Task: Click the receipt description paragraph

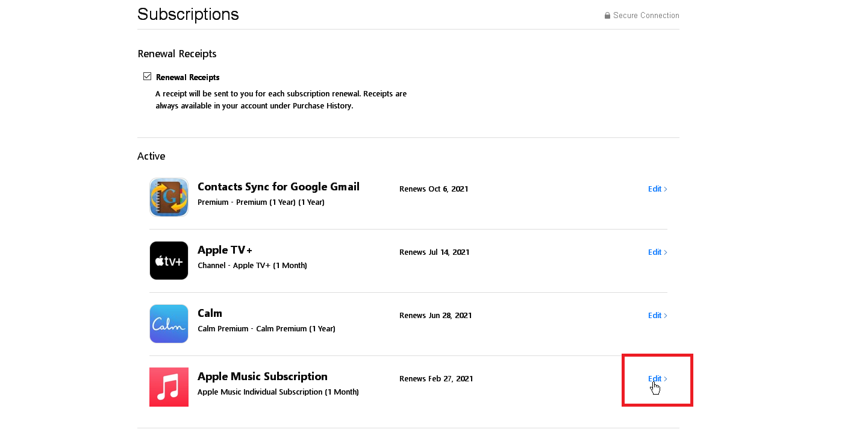Action: pos(281,100)
